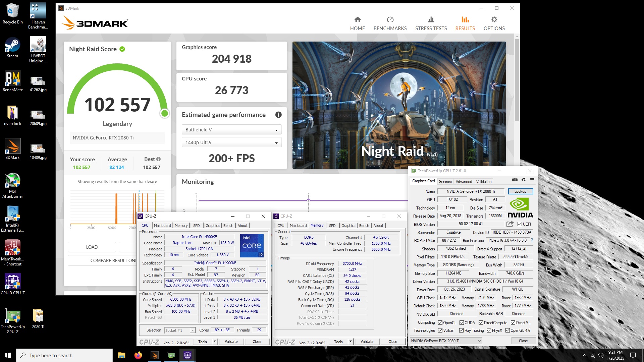Open the Intel Extreme Tuning desktop shortcut

(13, 219)
